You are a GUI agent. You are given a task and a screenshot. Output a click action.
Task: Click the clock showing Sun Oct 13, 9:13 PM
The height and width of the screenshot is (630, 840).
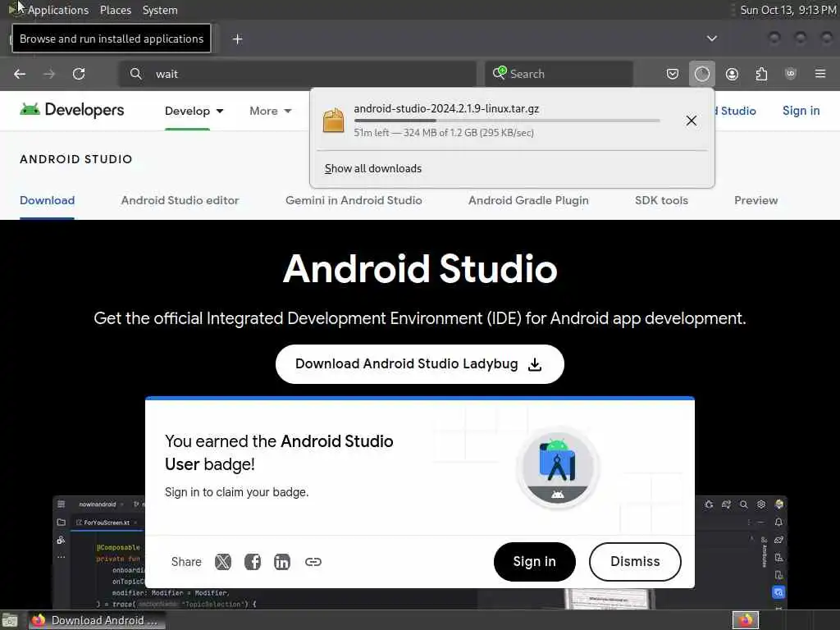point(788,10)
